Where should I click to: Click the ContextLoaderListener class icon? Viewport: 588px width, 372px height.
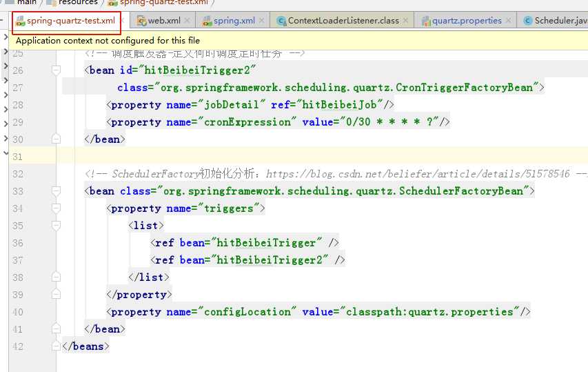281,21
